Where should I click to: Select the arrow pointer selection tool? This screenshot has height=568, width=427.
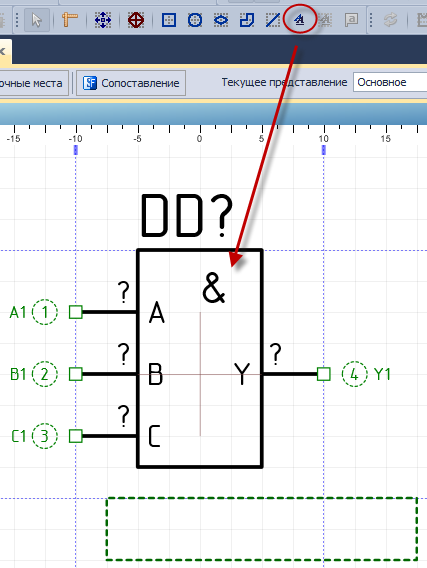37,20
